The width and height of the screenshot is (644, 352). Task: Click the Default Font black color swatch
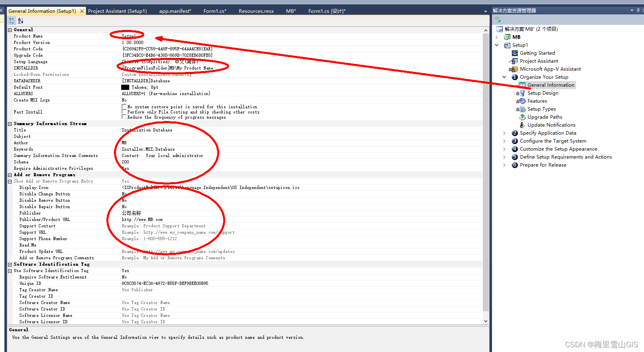125,87
